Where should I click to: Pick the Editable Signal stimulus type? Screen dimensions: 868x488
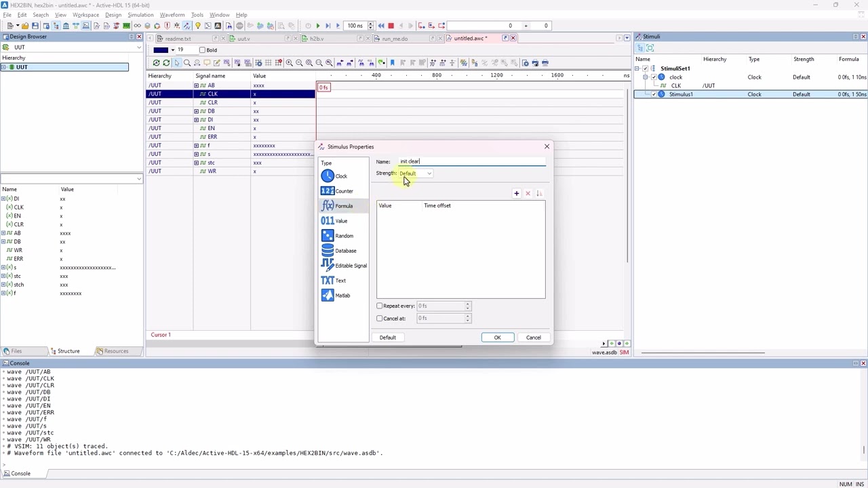(x=343, y=266)
